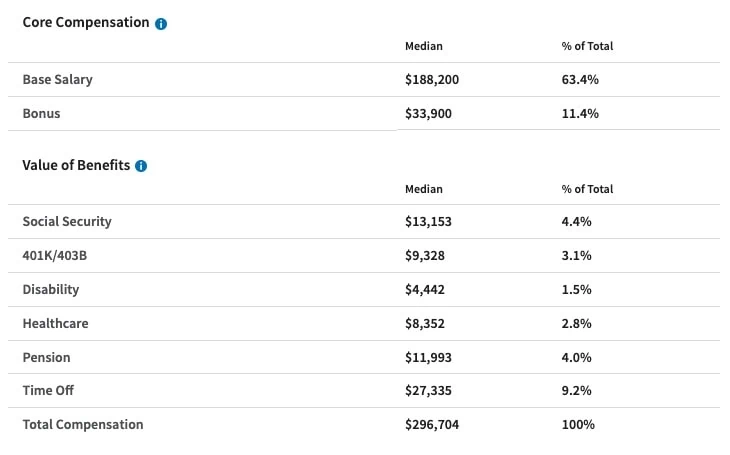Select the Base Salary row label
The image size is (730, 455).
pos(57,79)
